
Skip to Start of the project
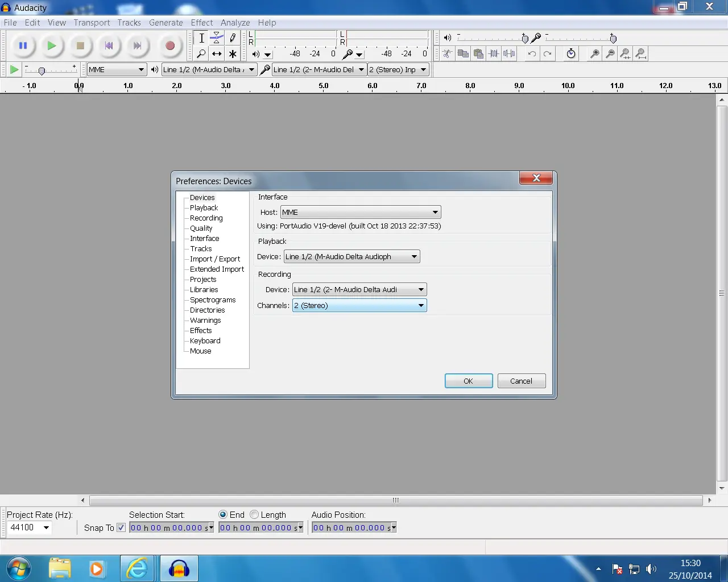(x=109, y=46)
